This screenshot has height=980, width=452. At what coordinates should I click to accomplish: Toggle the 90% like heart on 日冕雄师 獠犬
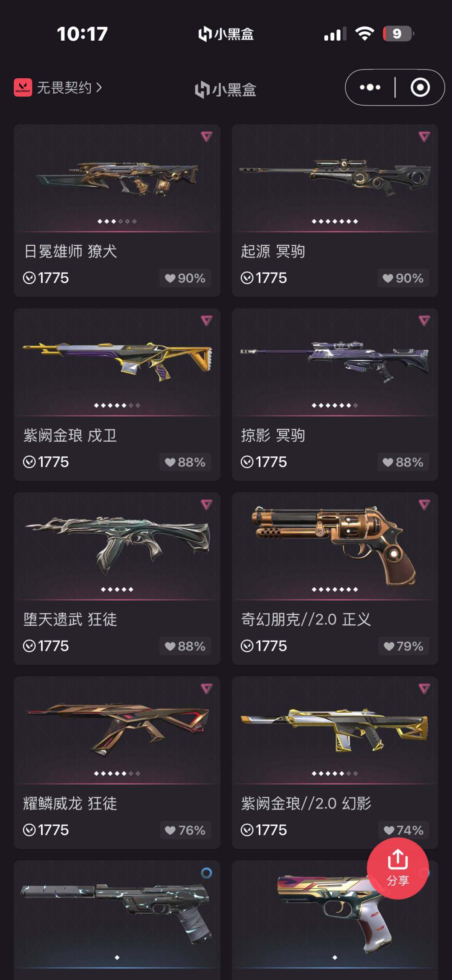point(170,278)
